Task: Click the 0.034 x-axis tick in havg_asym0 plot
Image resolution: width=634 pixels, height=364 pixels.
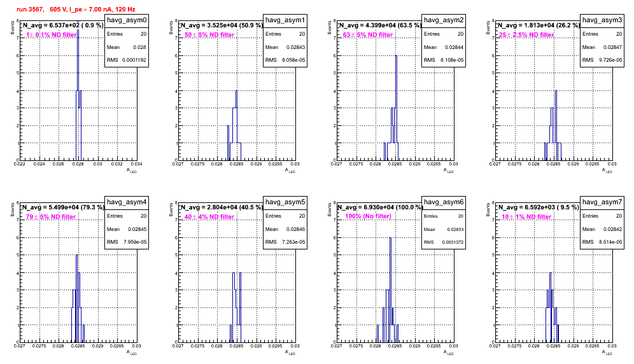Action: point(137,164)
